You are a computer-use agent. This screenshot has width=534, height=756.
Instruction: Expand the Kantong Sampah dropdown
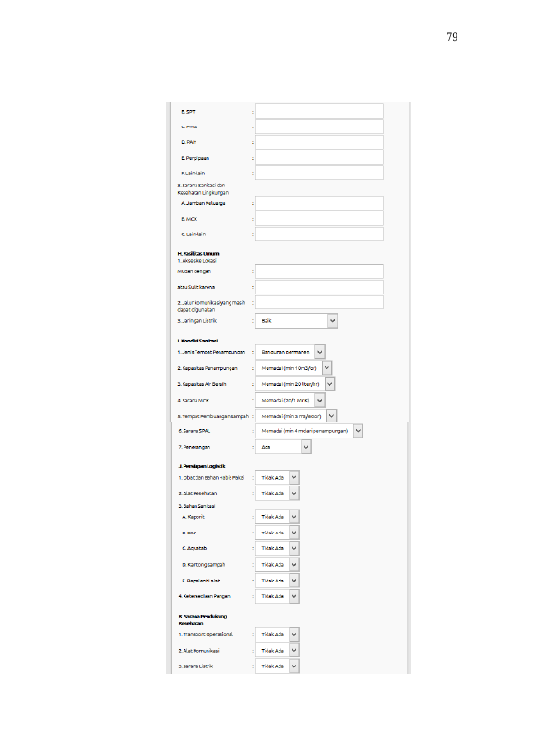click(x=278, y=565)
